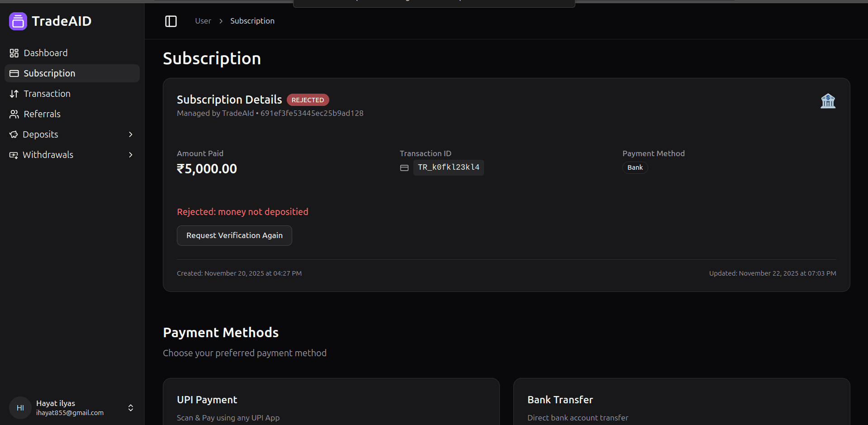868x425 pixels.
Task: Open the Referrals page
Action: [x=72, y=114]
